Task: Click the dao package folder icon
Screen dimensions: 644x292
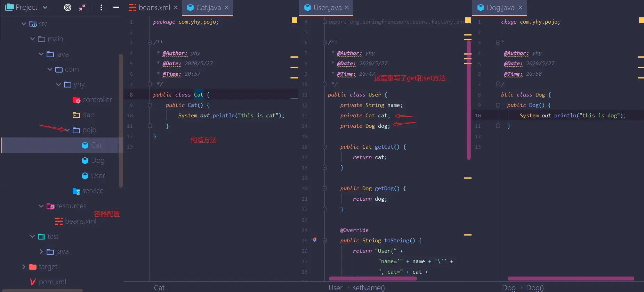Action: point(76,115)
